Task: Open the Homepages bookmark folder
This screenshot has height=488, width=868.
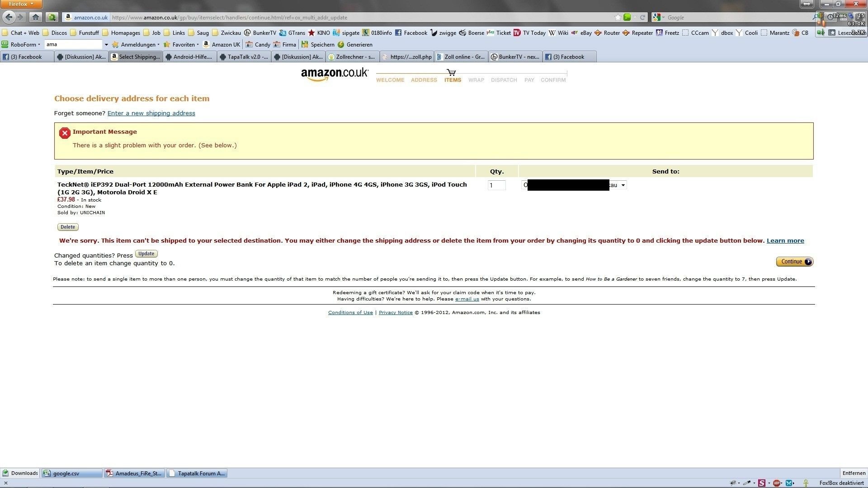Action: 121,33
